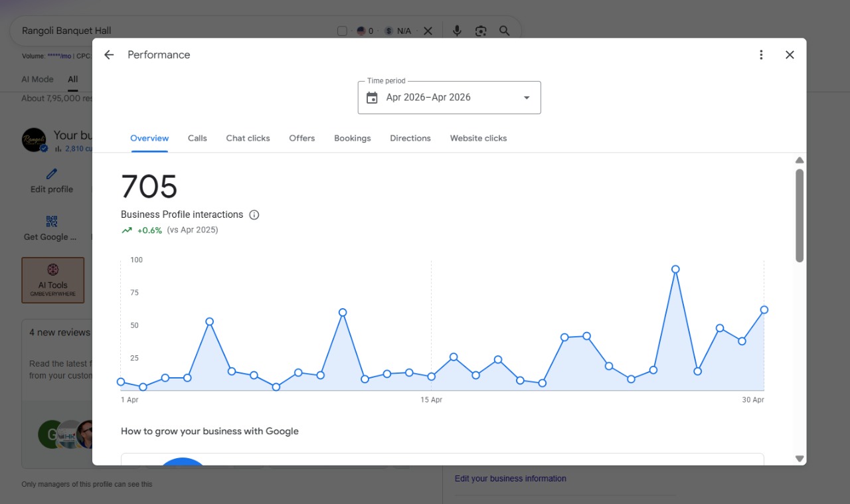Switch to the Website clicks tab
The width and height of the screenshot is (850, 504).
(x=478, y=138)
